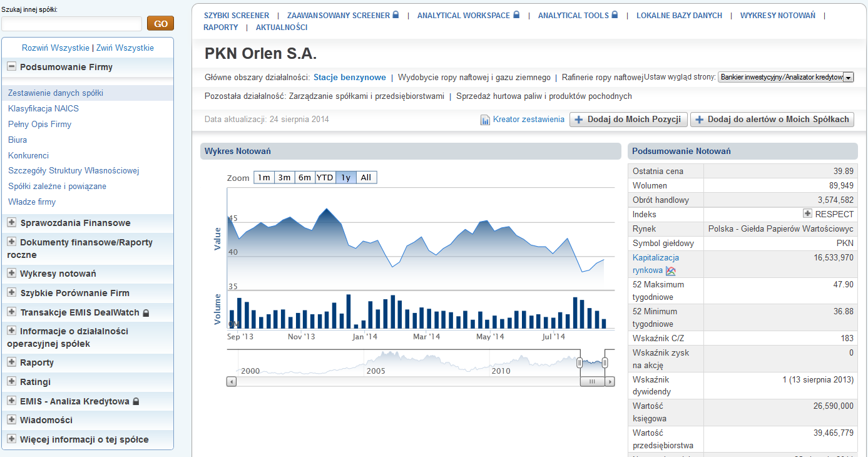Open Analytical Workspace menu item
868x457 pixels.
pos(464,16)
